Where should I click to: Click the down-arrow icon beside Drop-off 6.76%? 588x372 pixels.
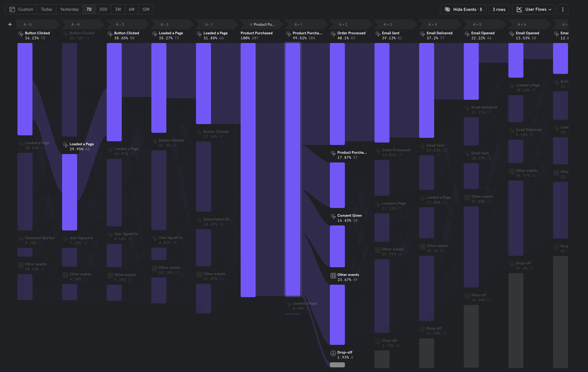click(x=378, y=341)
